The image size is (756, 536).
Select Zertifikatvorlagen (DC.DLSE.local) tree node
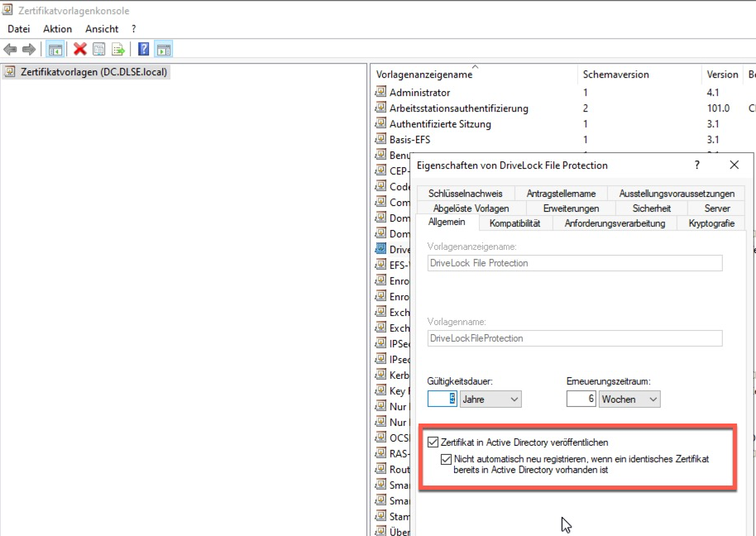93,72
